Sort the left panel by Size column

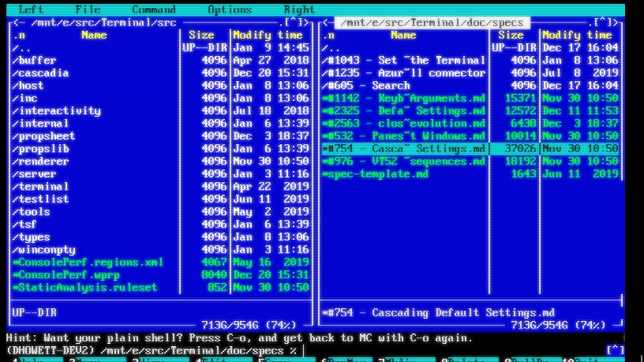(202, 35)
